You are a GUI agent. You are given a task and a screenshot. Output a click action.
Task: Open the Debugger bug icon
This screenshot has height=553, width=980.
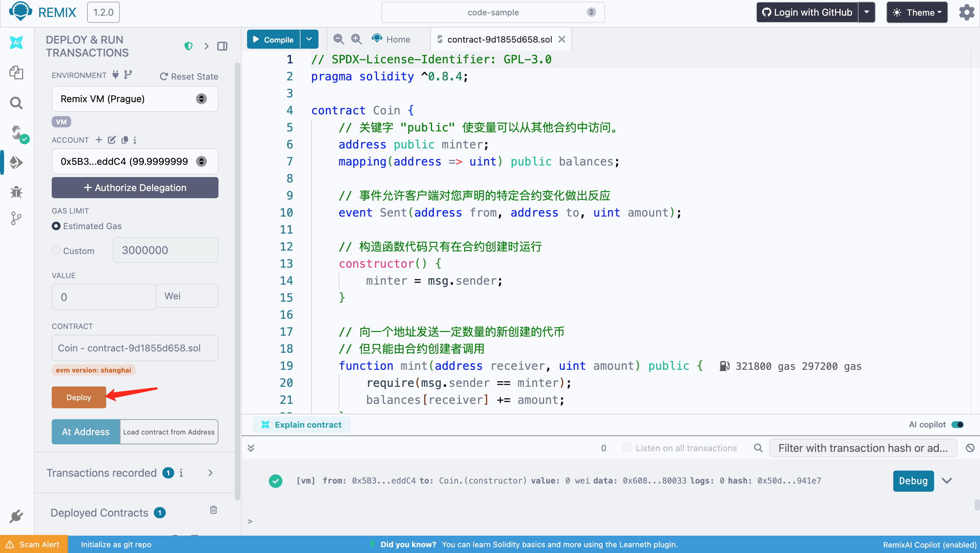(x=16, y=192)
